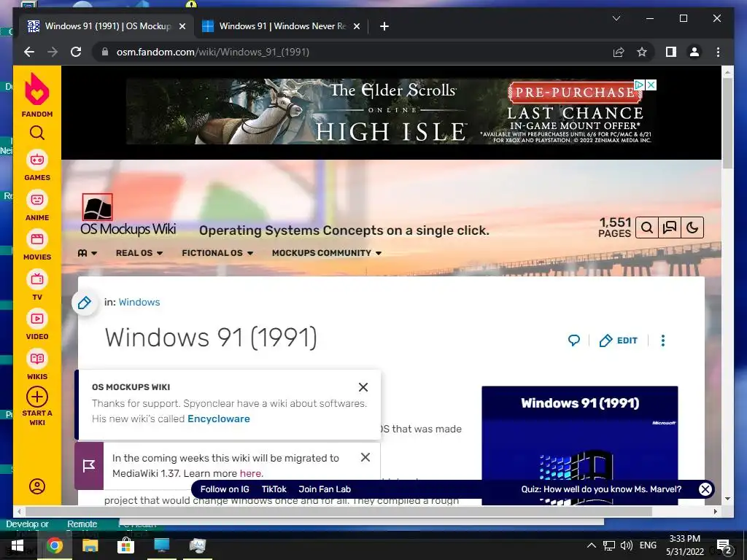This screenshot has height=560, width=747.
Task: Close the Windows 91 (1991) tab
Action: (x=182, y=26)
